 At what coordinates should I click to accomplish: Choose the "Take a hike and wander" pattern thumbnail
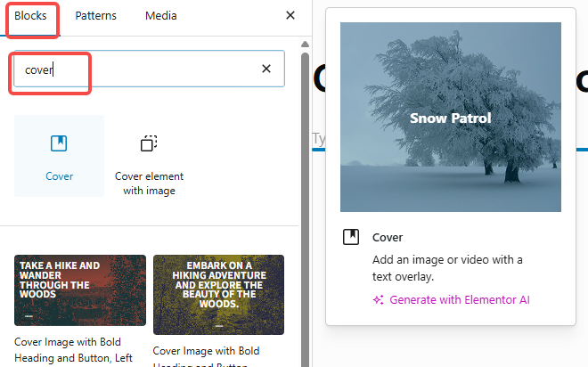point(80,290)
